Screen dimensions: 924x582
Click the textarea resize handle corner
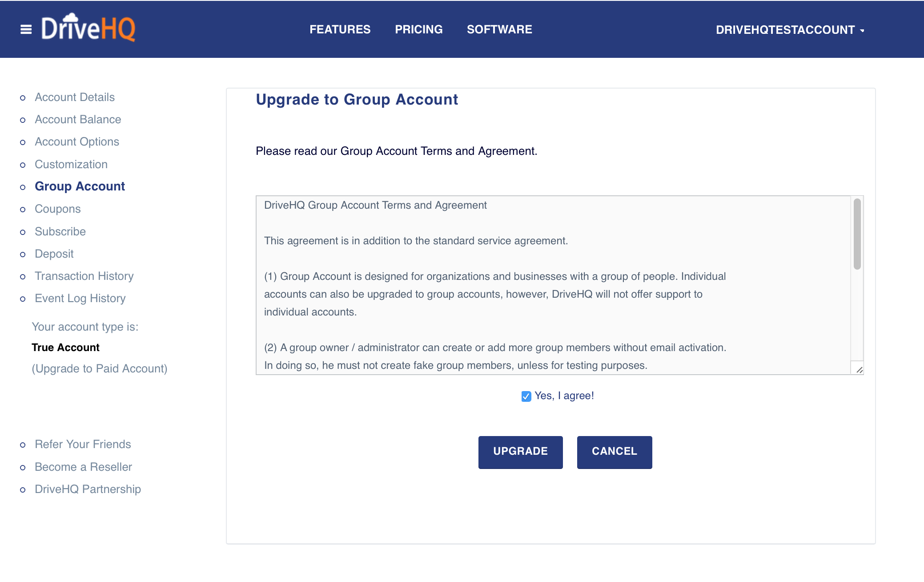click(859, 370)
